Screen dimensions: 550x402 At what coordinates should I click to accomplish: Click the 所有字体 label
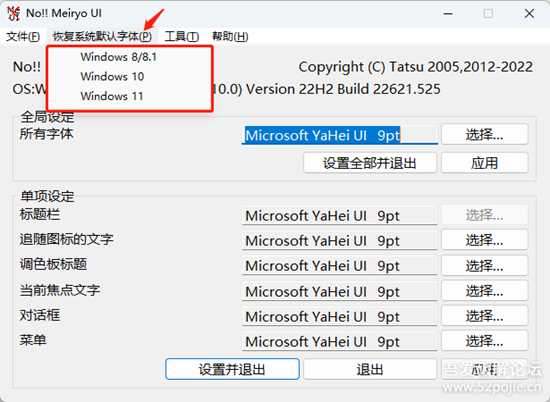47,134
